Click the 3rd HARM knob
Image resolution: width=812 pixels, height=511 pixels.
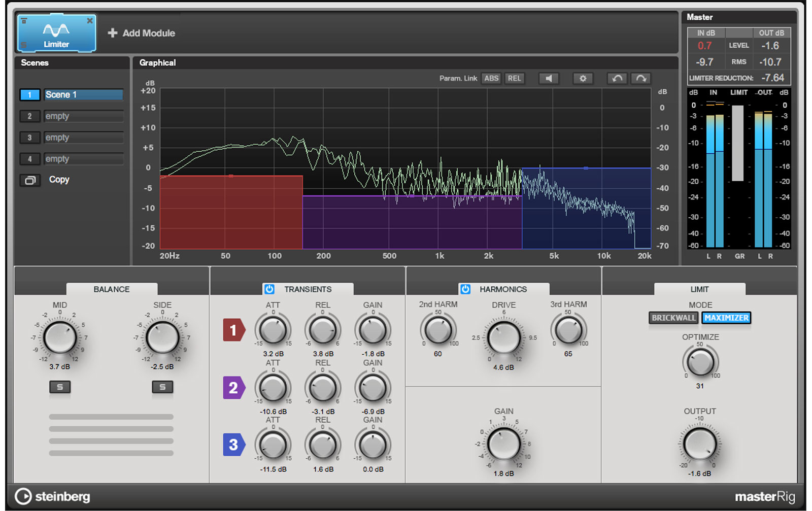(568, 330)
